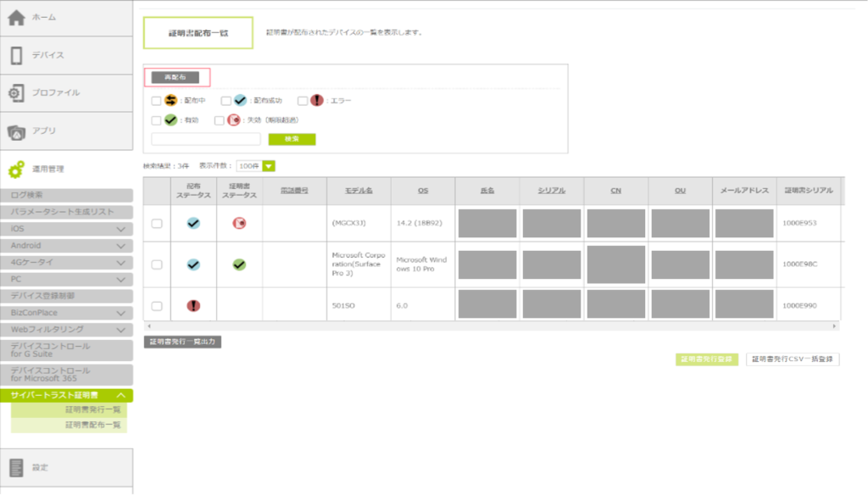Open the プロファイル settings icon
868x495 pixels.
tap(16, 93)
